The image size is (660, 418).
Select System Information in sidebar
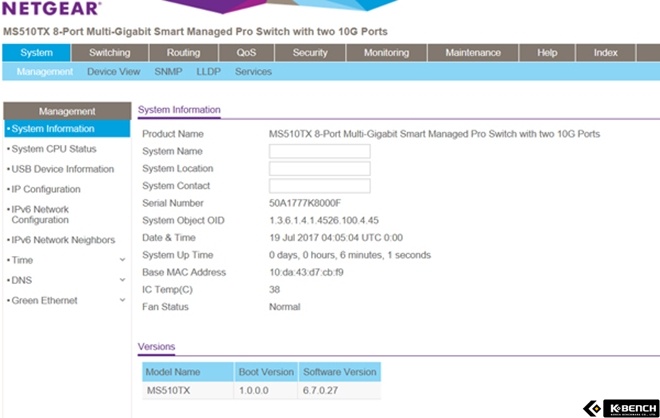click(x=67, y=129)
